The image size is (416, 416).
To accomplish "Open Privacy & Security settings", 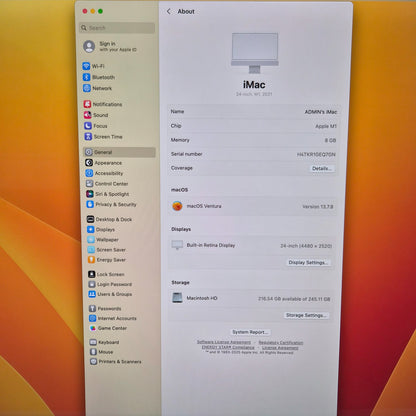I will pyautogui.click(x=112, y=204).
